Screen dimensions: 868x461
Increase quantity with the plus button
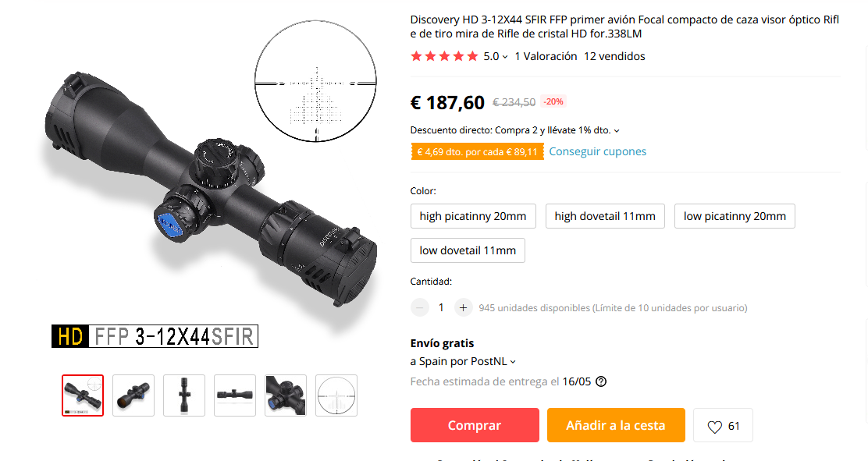464,307
